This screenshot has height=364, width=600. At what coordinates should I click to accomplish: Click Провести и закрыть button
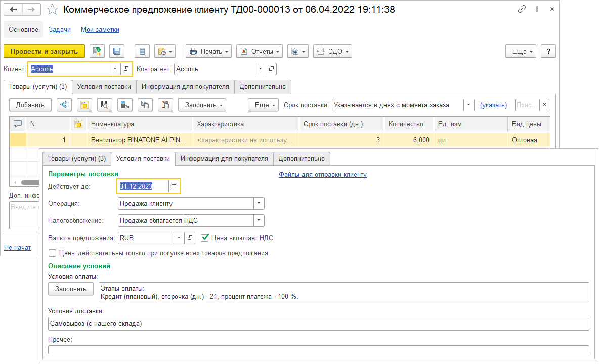(x=45, y=51)
